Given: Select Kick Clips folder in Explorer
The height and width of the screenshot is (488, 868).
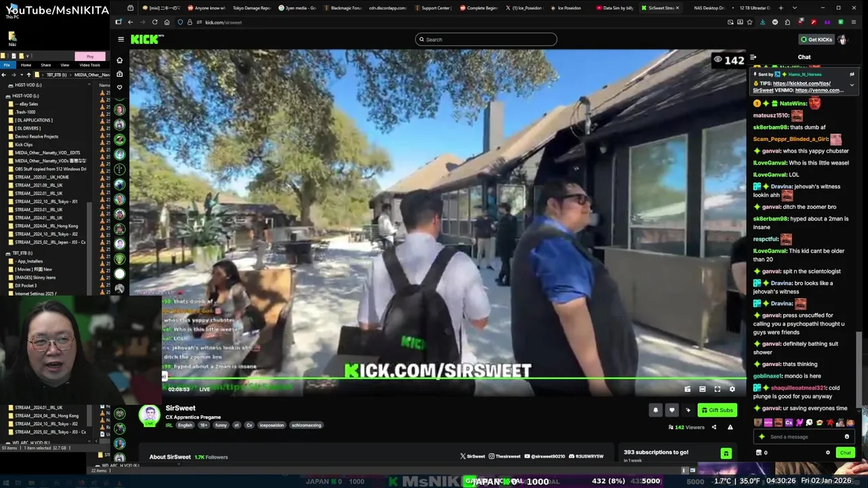Looking at the screenshot, I should [x=24, y=144].
